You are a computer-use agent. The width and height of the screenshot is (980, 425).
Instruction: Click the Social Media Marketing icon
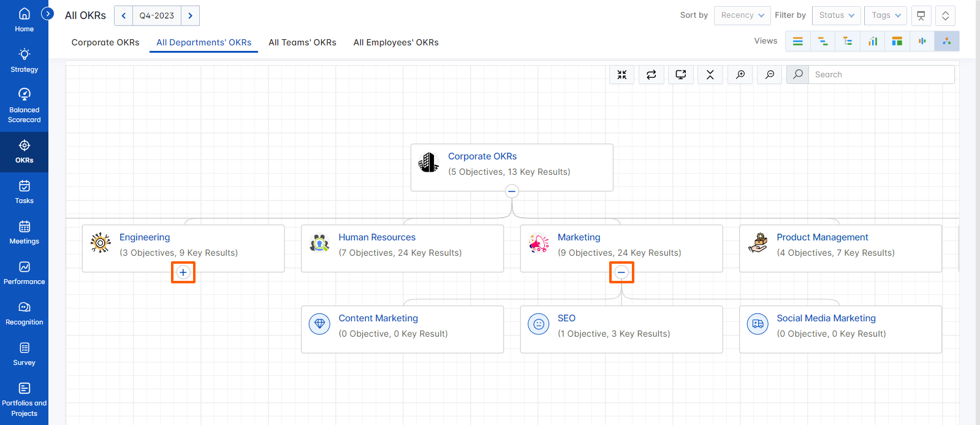(x=758, y=324)
